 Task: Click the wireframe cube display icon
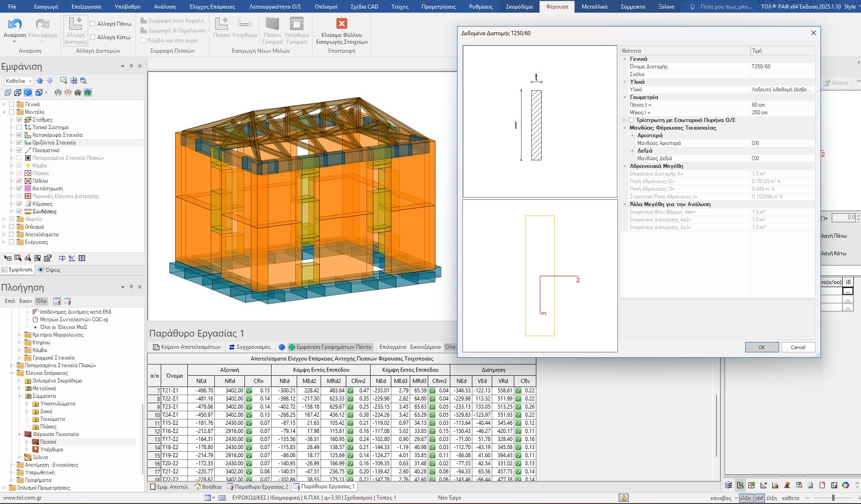pyautogui.click(x=18, y=93)
